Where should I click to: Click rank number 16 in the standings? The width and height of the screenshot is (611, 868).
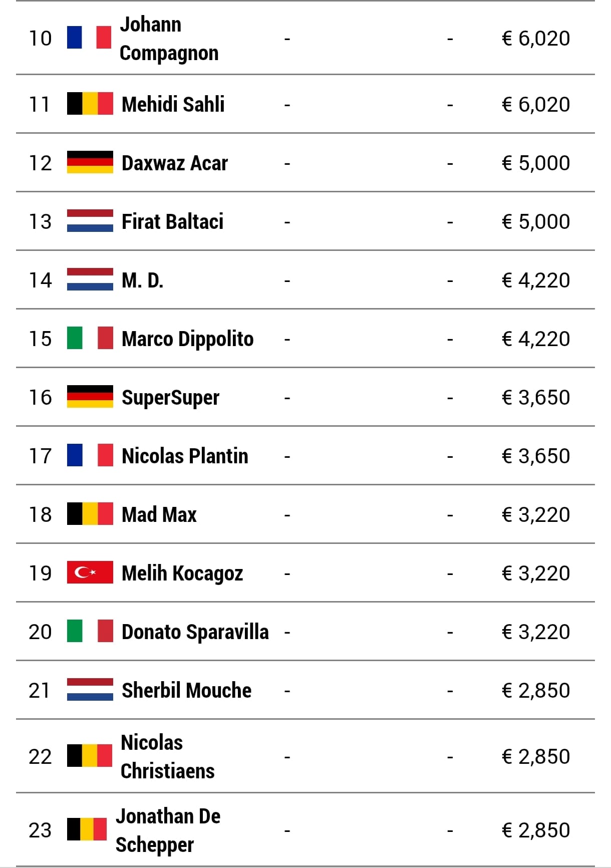(40, 397)
